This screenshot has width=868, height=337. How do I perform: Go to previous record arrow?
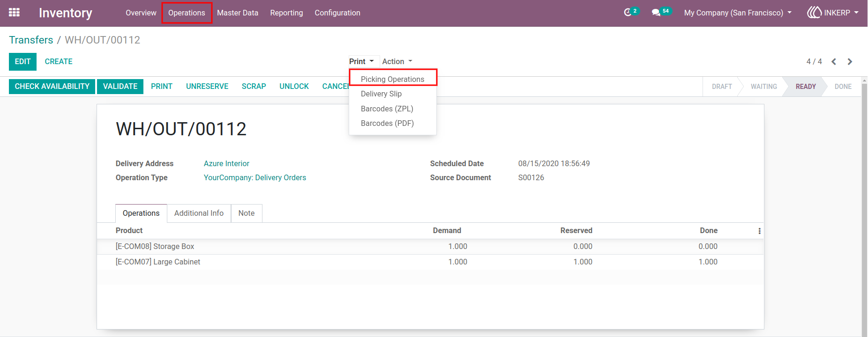click(834, 62)
